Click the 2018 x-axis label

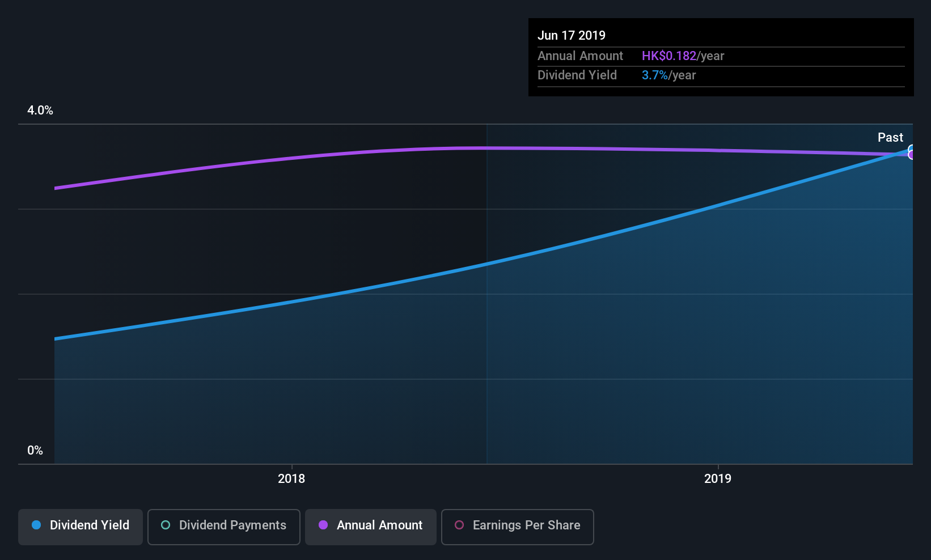(291, 478)
